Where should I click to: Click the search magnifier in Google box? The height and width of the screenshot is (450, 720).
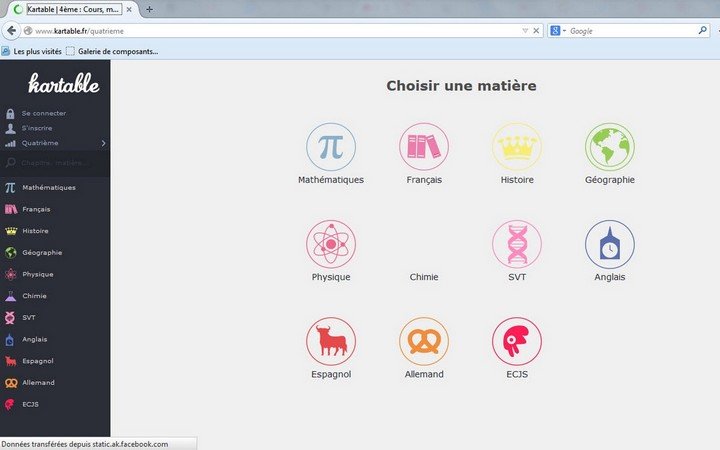coord(703,30)
